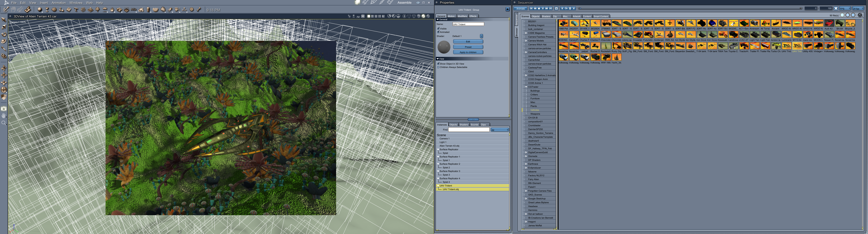This screenshot has width=868, height=234.
Task: Switch to the Sounds tab
Action: click(x=474, y=125)
